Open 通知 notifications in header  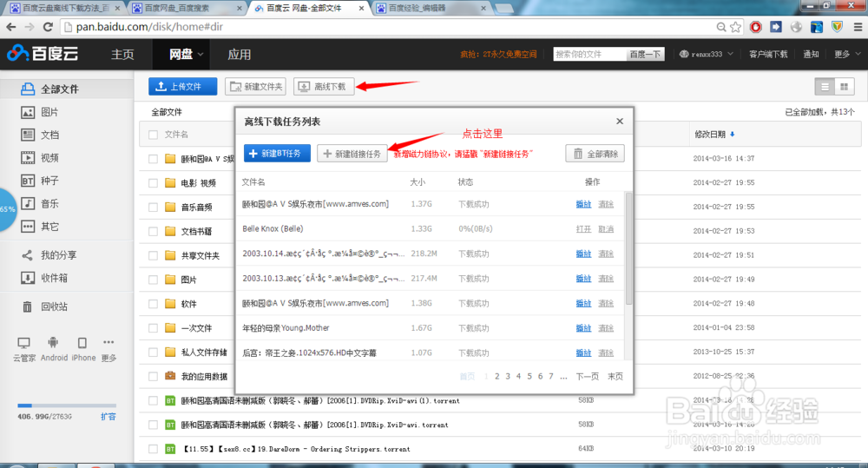click(811, 54)
